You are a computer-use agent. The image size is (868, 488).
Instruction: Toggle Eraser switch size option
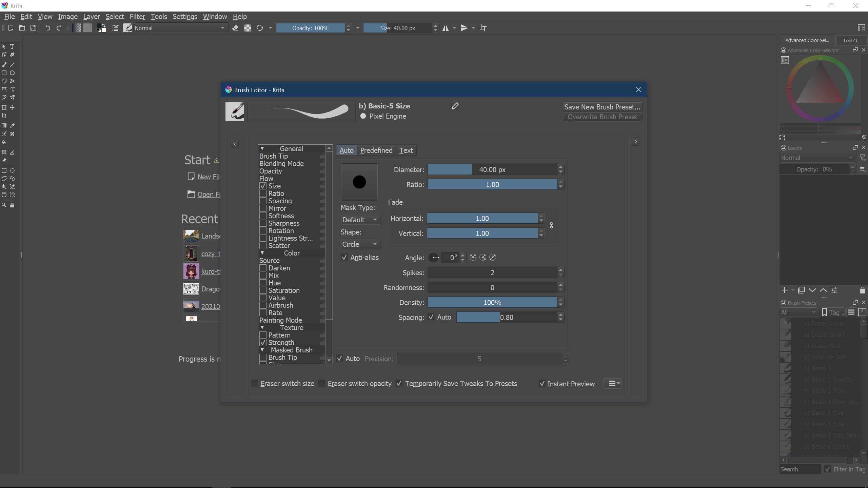[254, 383]
